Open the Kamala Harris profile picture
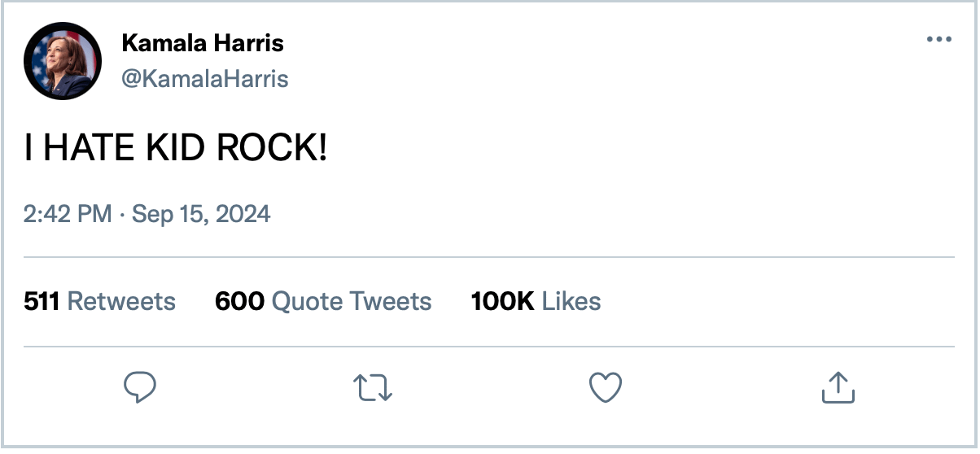This screenshot has width=980, height=454. point(63,61)
